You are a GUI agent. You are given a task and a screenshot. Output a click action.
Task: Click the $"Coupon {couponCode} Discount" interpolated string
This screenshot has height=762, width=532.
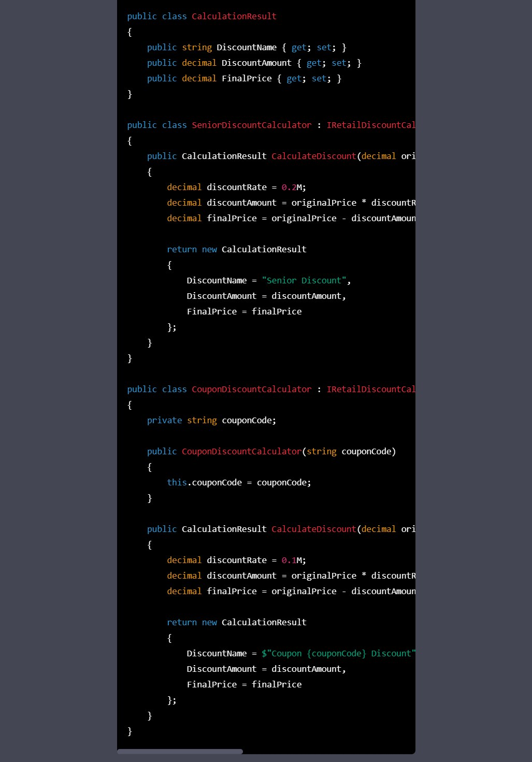point(338,654)
